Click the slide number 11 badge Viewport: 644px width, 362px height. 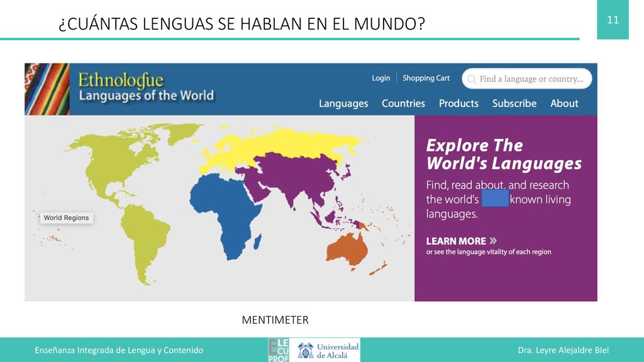pos(613,19)
